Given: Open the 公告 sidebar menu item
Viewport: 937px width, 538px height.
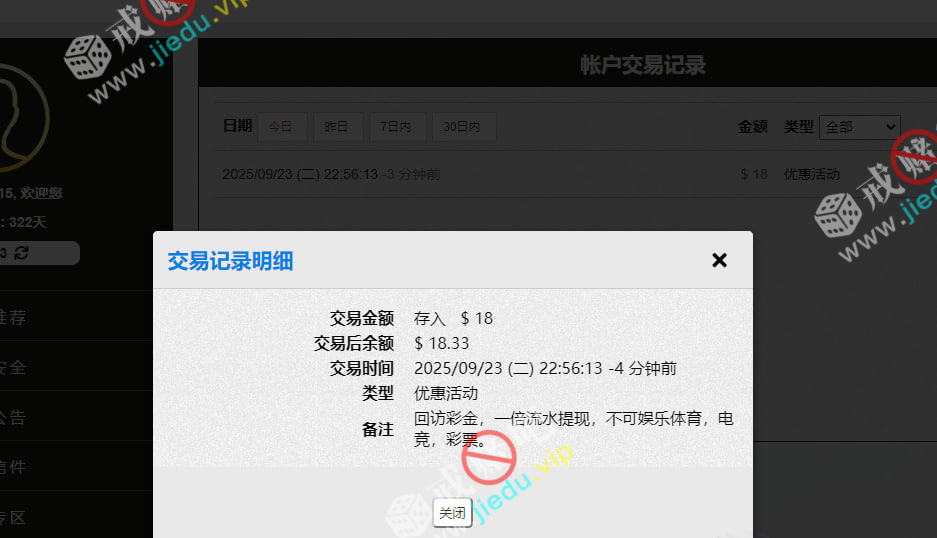Looking at the screenshot, I should [13, 417].
